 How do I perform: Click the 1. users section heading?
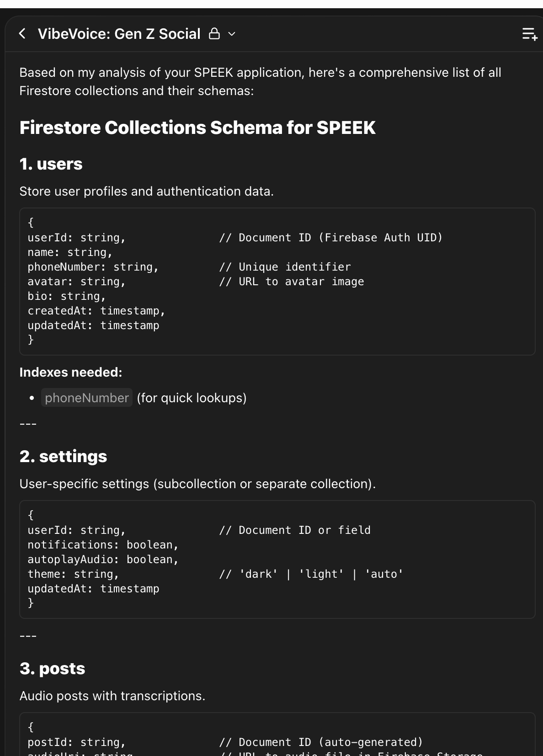[x=51, y=164]
